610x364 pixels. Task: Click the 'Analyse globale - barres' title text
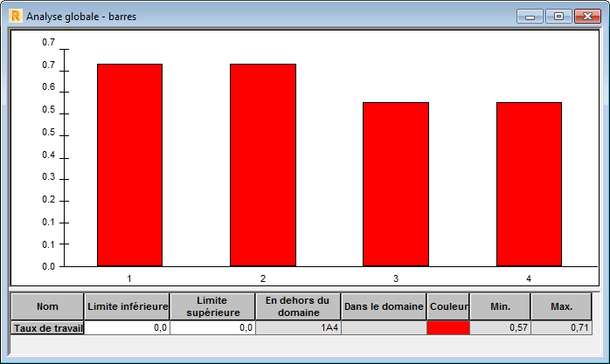(81, 17)
